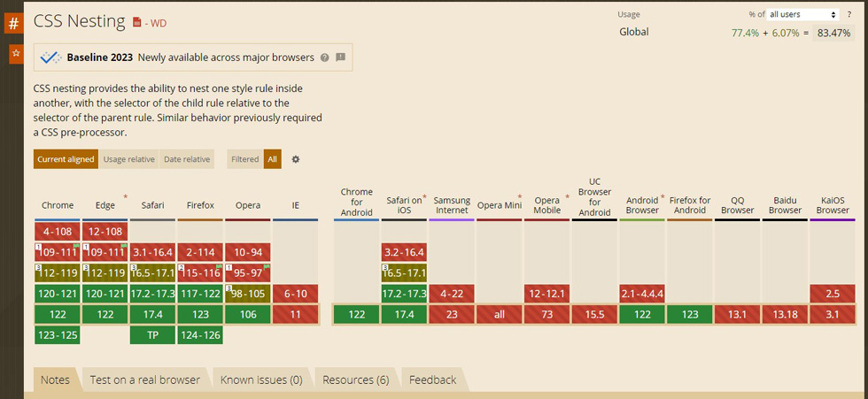Select Chrome 4-108 unsupported cell
The image size is (868, 399).
pyautogui.click(x=58, y=232)
